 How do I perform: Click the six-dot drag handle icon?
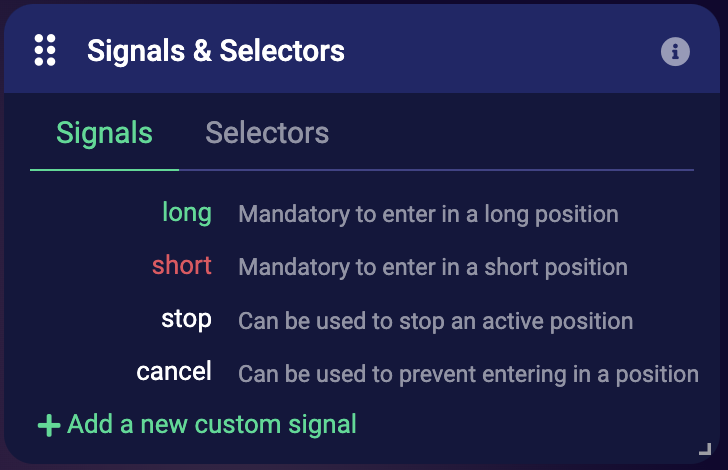tap(45, 50)
